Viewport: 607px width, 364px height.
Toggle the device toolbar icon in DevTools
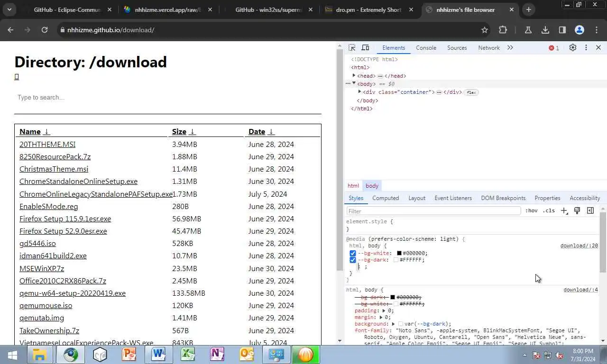365,47
